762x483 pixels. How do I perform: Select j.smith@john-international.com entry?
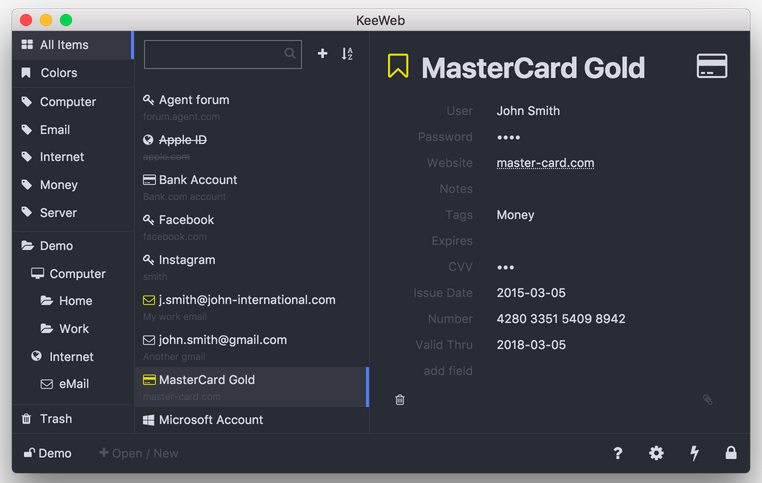pyautogui.click(x=252, y=307)
